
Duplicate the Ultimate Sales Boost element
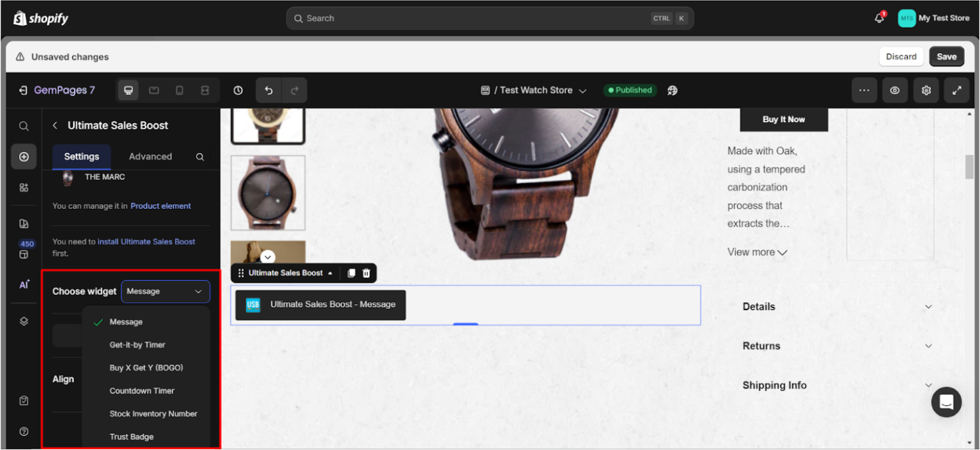pos(351,273)
